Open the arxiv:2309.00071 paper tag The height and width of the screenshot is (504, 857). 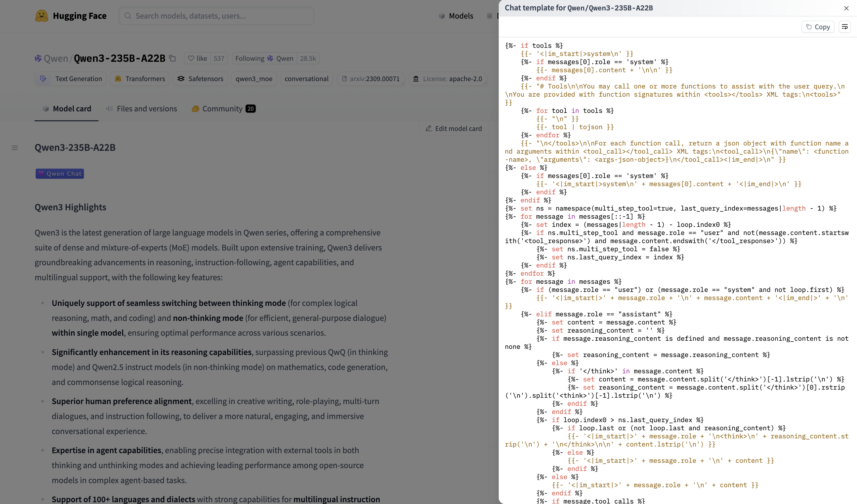(370, 79)
